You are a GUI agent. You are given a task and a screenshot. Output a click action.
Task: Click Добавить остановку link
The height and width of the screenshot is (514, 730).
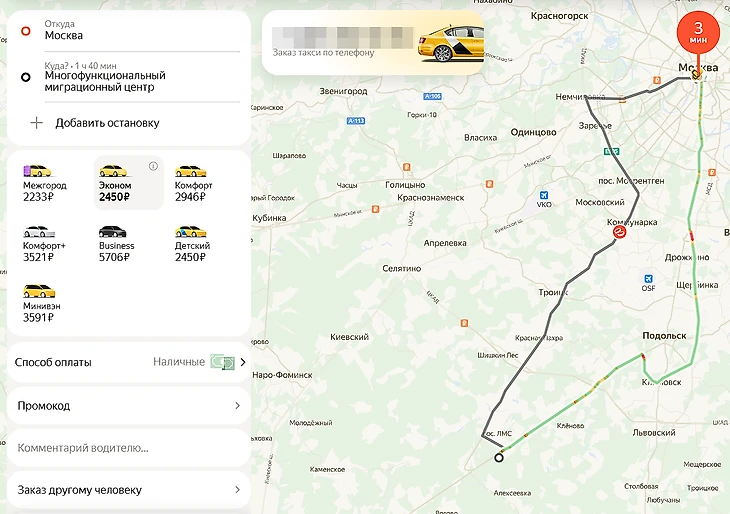click(108, 123)
